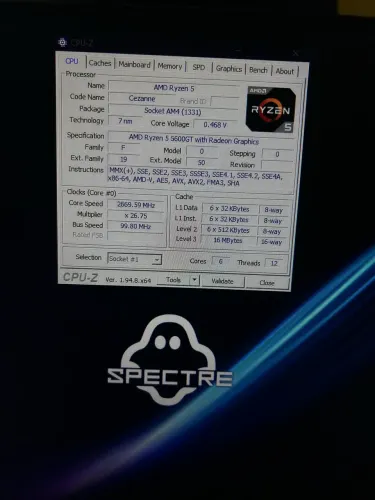Click the Name field showing AMD Ryzen 5
The width and height of the screenshot is (375, 500).
(174, 88)
